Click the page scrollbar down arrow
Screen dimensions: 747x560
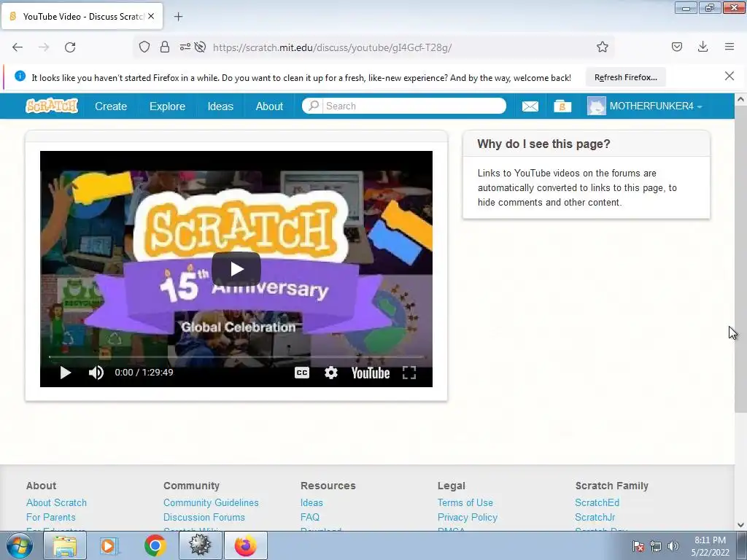pos(740,525)
